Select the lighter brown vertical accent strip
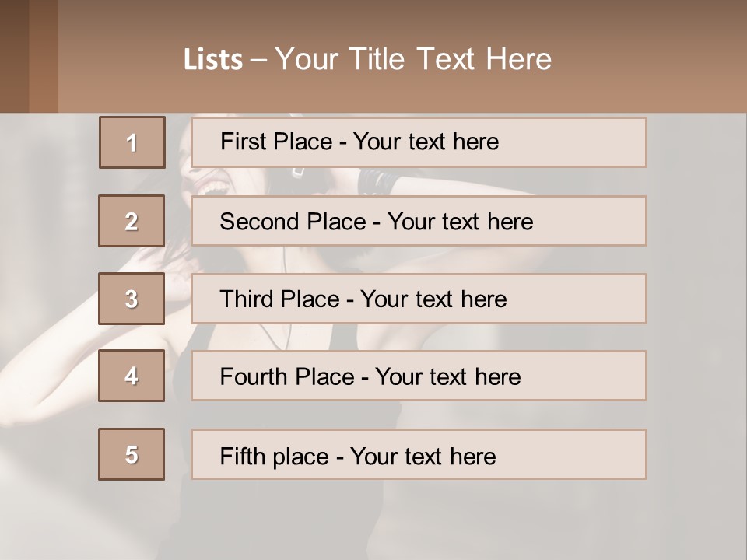This screenshot has width=747, height=560. [x=44, y=56]
